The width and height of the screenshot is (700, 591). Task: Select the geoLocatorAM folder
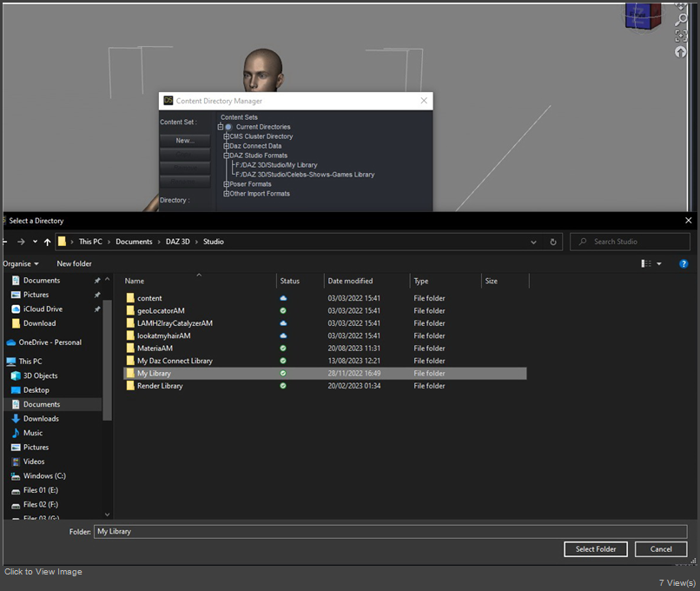coord(325,310)
